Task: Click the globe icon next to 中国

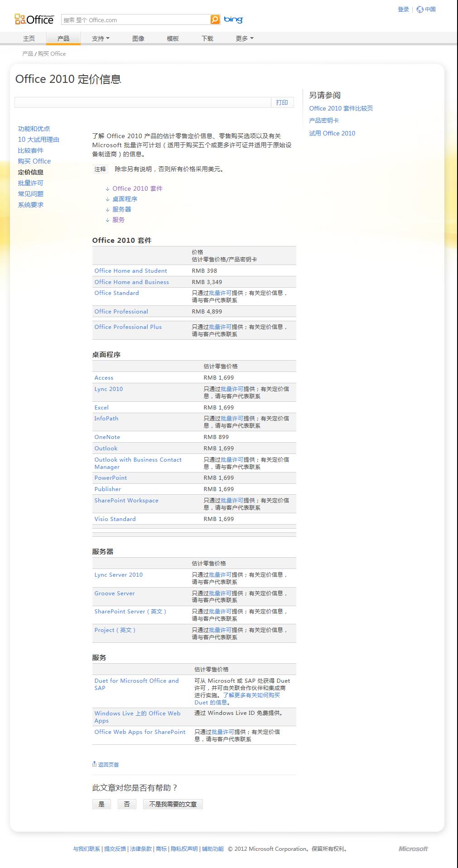Action: click(x=420, y=10)
